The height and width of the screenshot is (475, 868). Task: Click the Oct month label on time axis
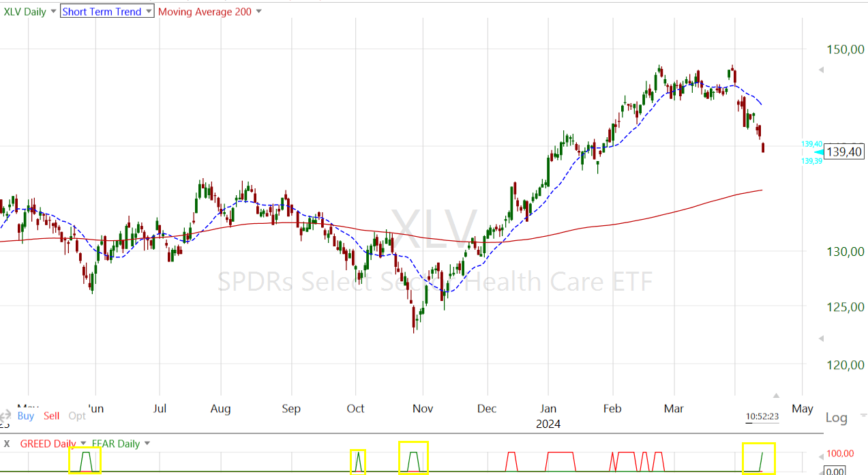[355, 409]
